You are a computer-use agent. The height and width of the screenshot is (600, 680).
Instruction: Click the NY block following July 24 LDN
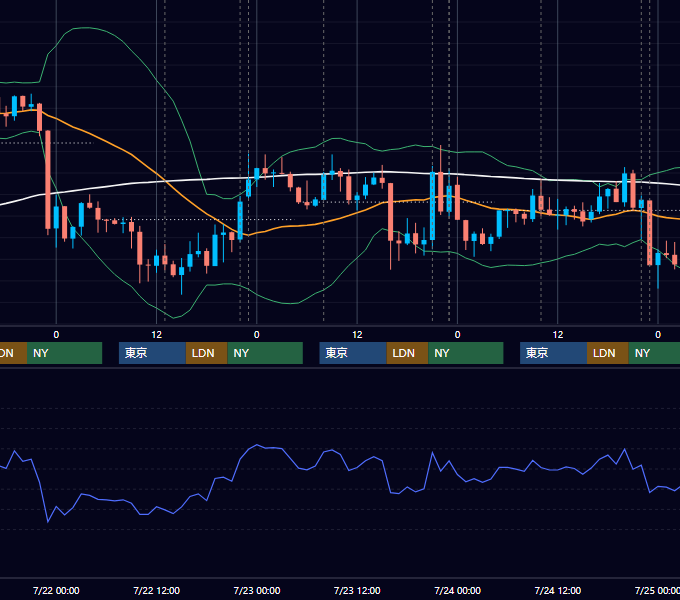pos(654,353)
